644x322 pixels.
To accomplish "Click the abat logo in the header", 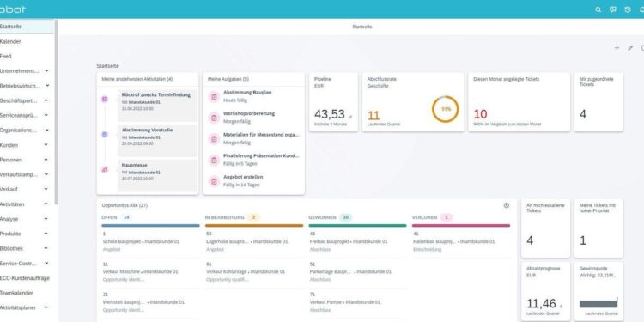I will tap(12, 9).
